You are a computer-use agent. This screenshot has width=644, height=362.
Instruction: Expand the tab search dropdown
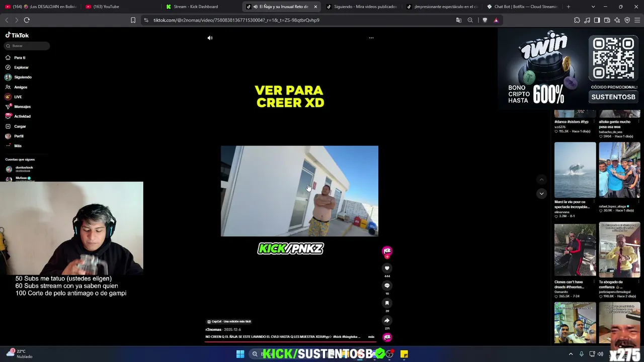point(593,7)
